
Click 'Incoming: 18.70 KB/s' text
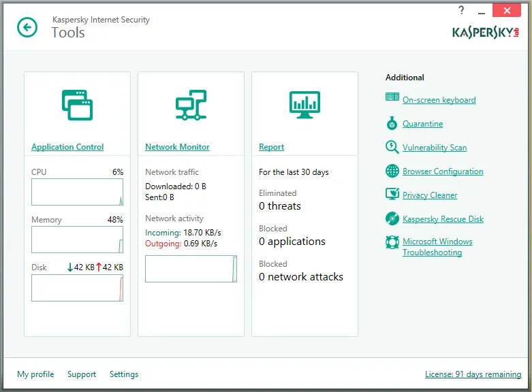183,233
